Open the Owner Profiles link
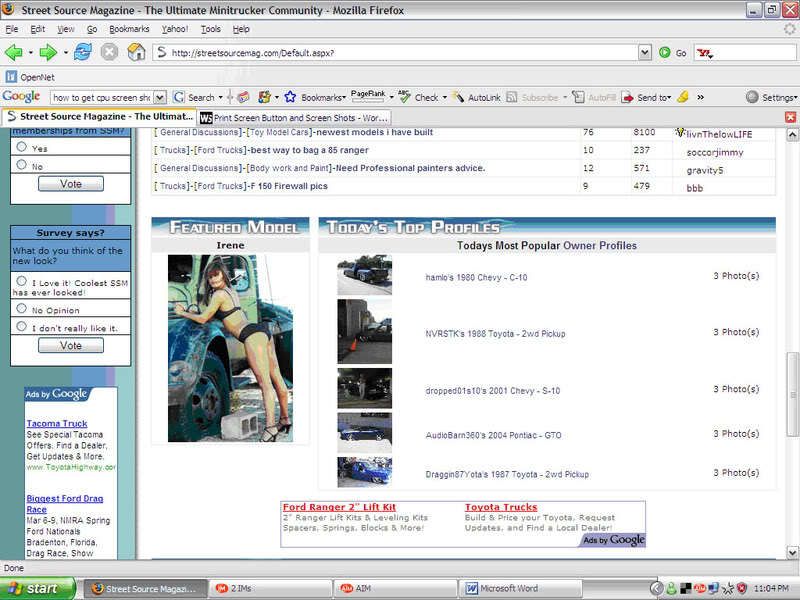Image resolution: width=800 pixels, height=600 pixels. [599, 245]
